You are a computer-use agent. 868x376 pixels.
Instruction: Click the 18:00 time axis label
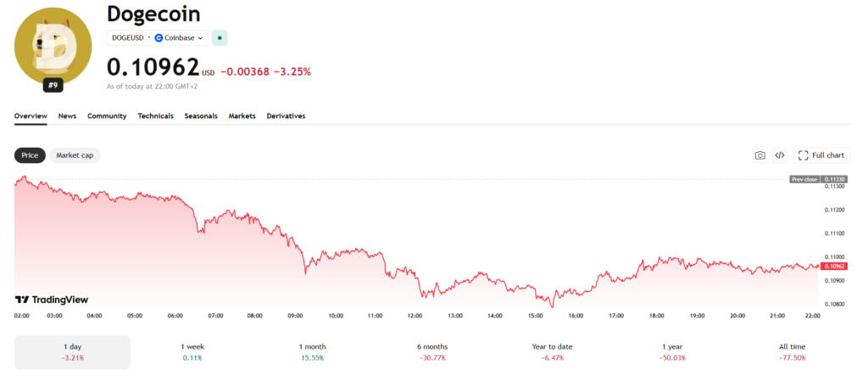point(657,316)
